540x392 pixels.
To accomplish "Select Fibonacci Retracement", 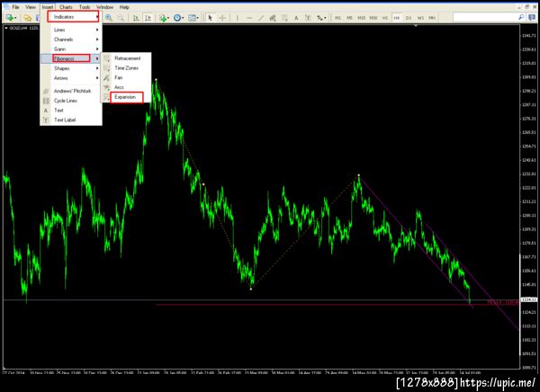I will (x=126, y=58).
